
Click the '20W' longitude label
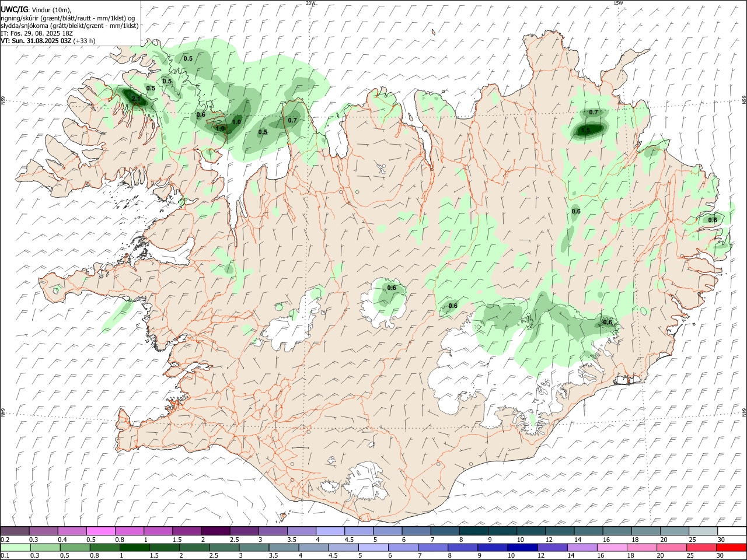[x=310, y=3]
